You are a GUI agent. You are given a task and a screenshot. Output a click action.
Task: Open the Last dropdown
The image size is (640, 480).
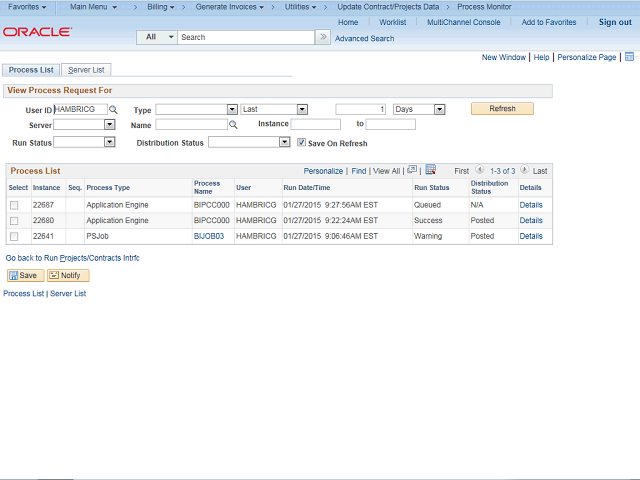pyautogui.click(x=302, y=109)
